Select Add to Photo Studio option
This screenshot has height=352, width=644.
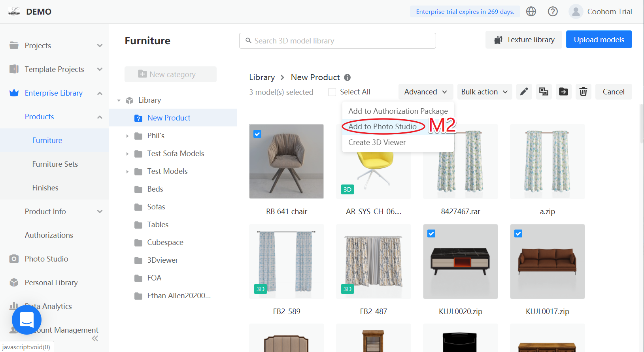[382, 126]
